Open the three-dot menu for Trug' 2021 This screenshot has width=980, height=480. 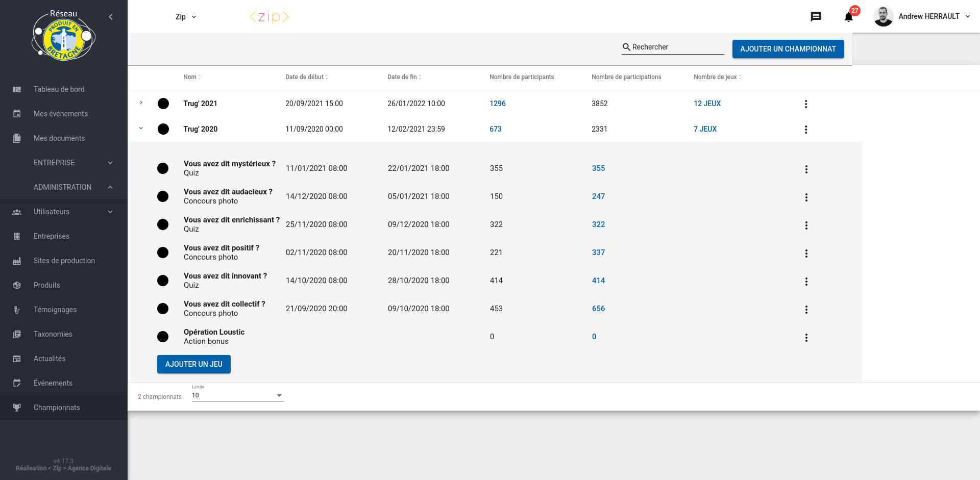806,104
